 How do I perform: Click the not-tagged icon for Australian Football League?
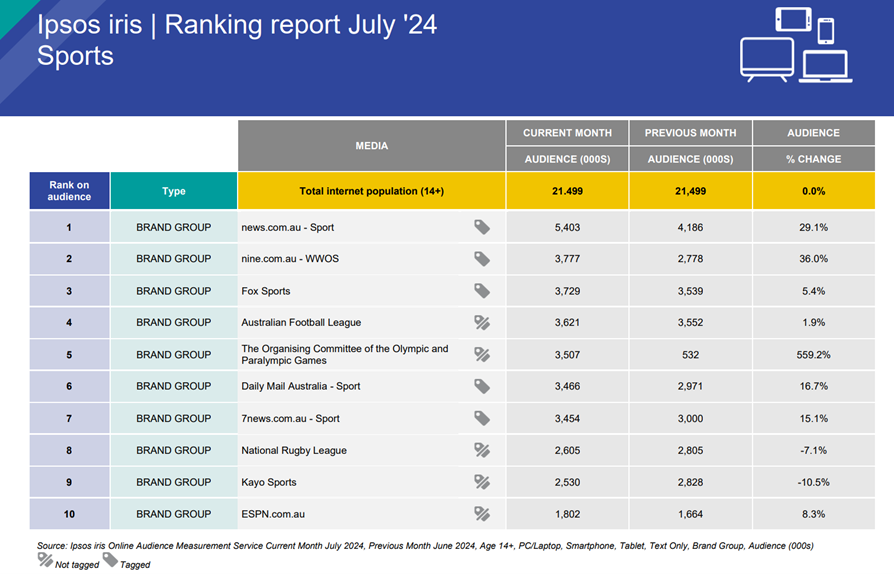click(x=482, y=323)
